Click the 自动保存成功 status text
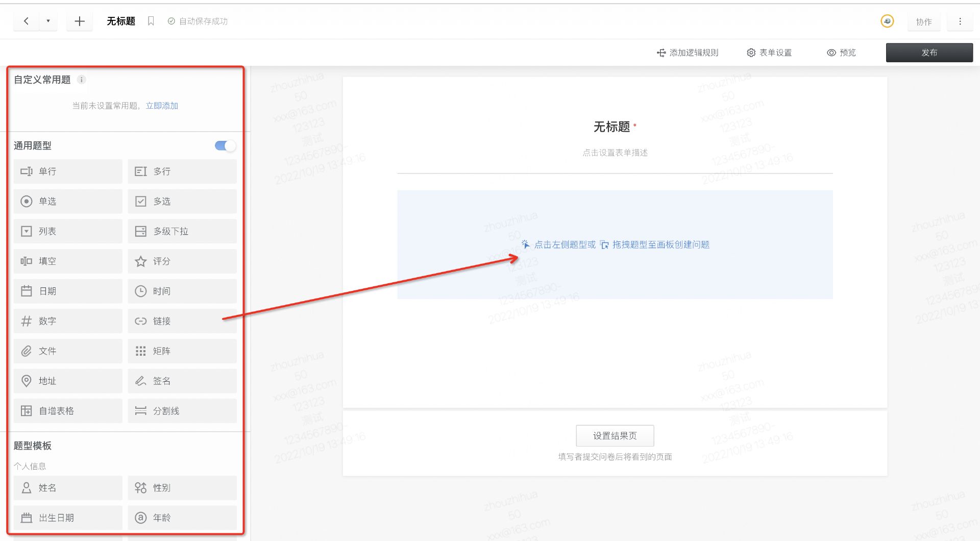 pyautogui.click(x=203, y=21)
